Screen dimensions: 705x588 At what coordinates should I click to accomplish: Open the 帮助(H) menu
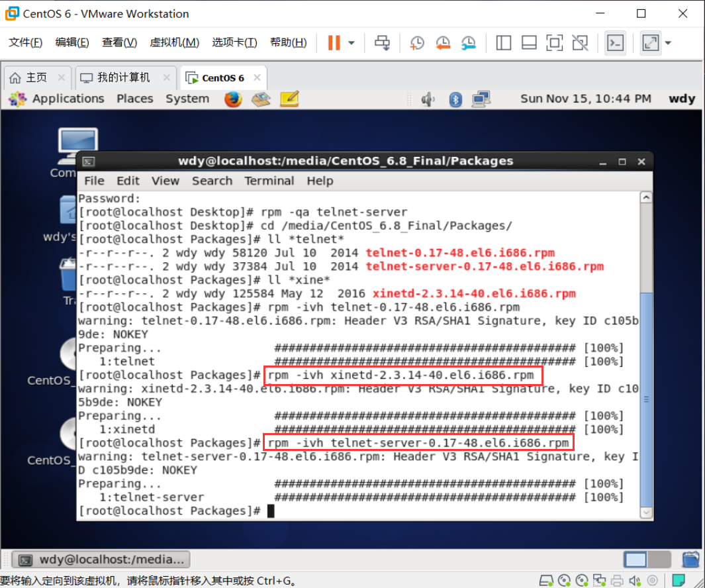pyautogui.click(x=288, y=42)
